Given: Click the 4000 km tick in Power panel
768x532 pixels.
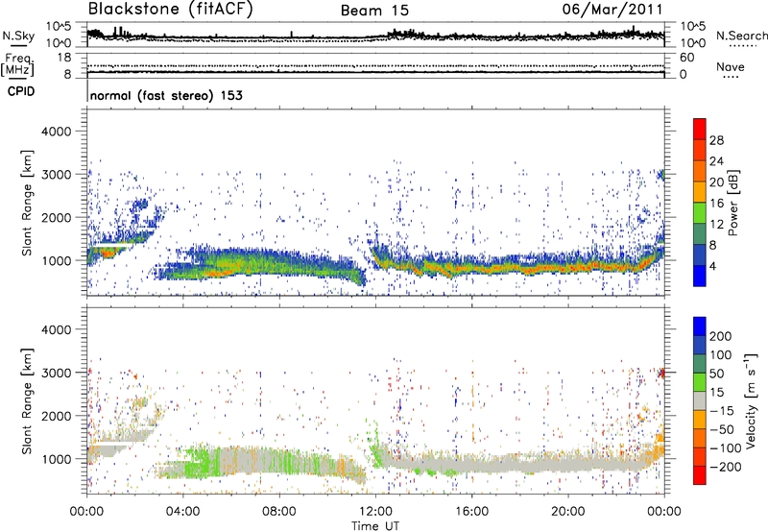Looking at the screenshot, I should [56, 132].
